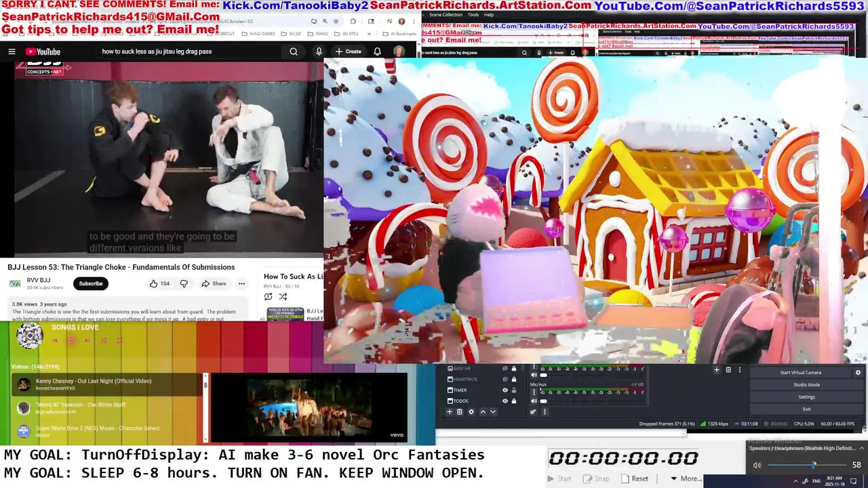This screenshot has height=488, width=868.
Task: Enable Studio Mode in OBS
Action: coord(806,384)
